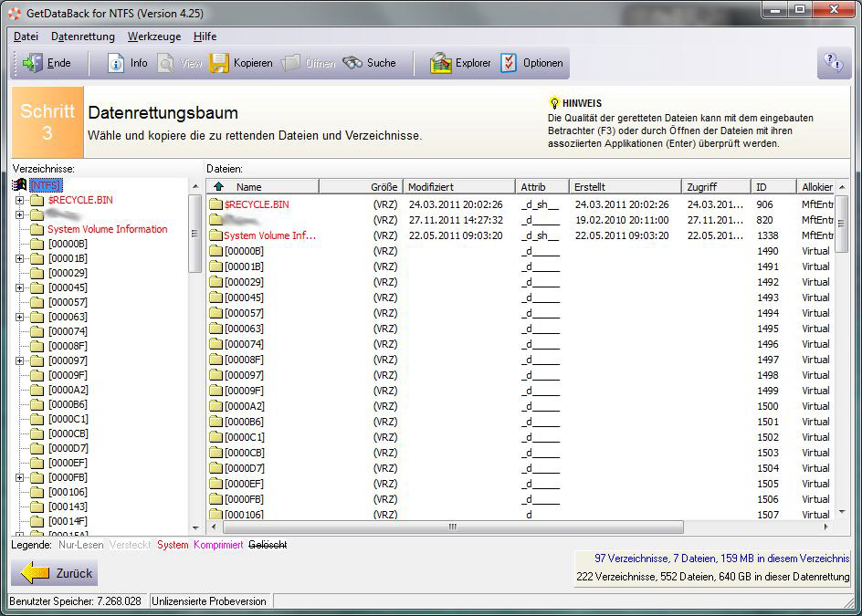Click Benutzter Speicher status entry

[x=75, y=601]
